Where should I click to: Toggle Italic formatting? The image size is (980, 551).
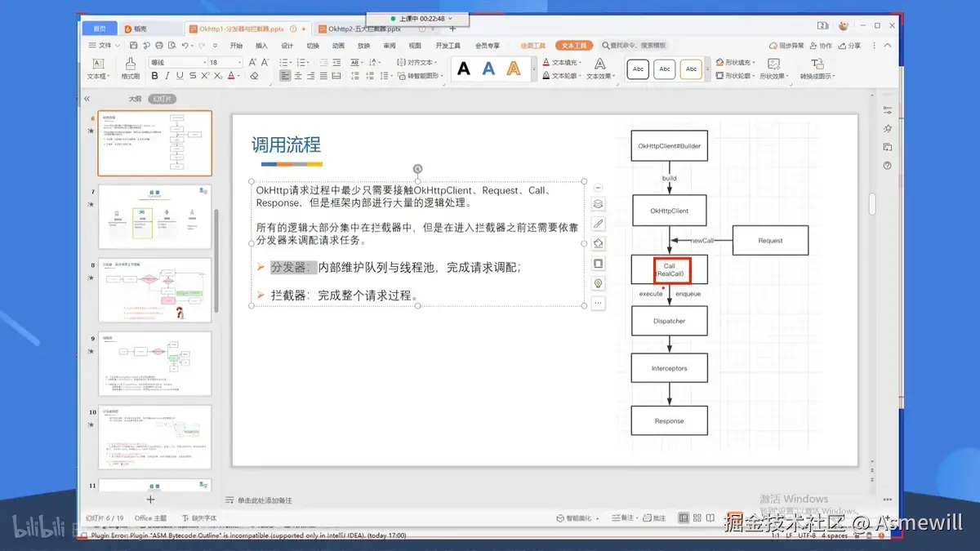click(167, 76)
